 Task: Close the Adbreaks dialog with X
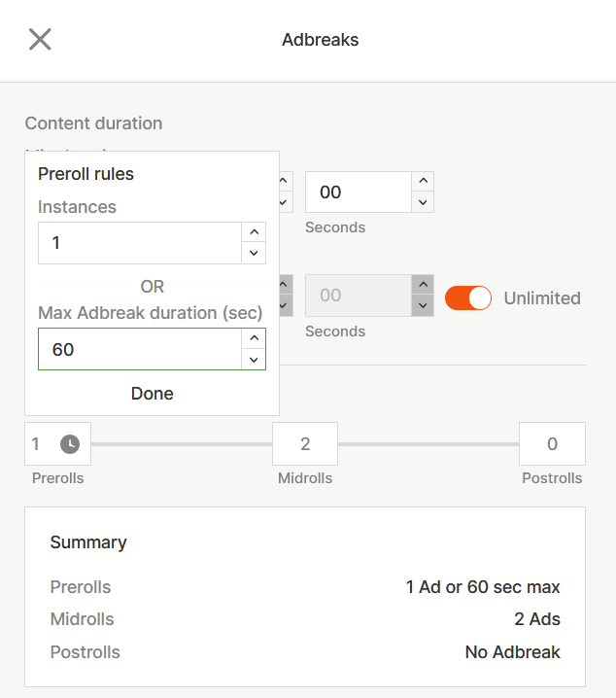point(40,40)
